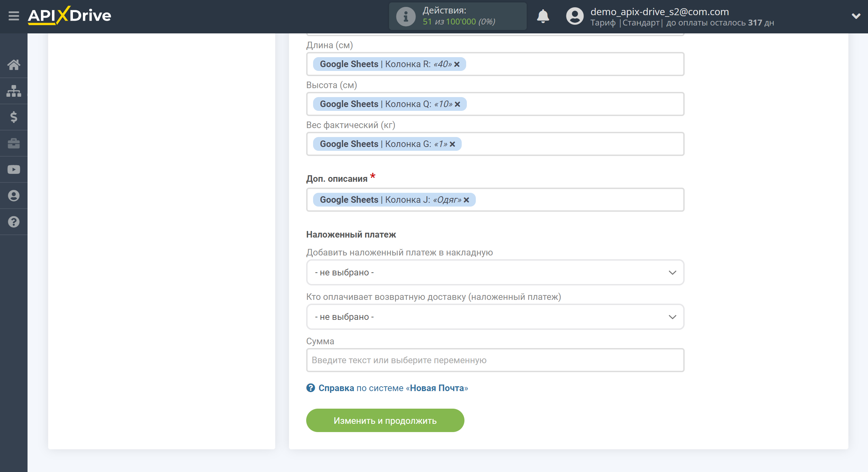This screenshot has width=868, height=472.
Task: Remove Колонка R «40» tag
Action: 457,64
